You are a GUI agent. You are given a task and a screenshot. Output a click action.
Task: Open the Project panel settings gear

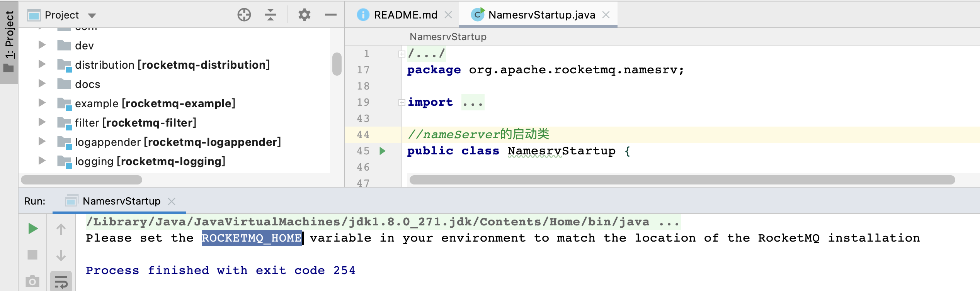(x=305, y=15)
